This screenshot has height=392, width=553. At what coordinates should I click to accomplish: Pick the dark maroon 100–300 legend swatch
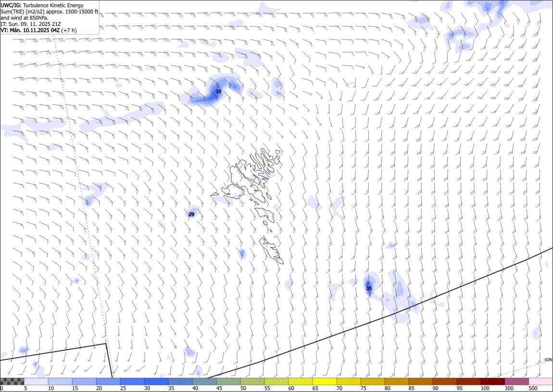[492, 381]
